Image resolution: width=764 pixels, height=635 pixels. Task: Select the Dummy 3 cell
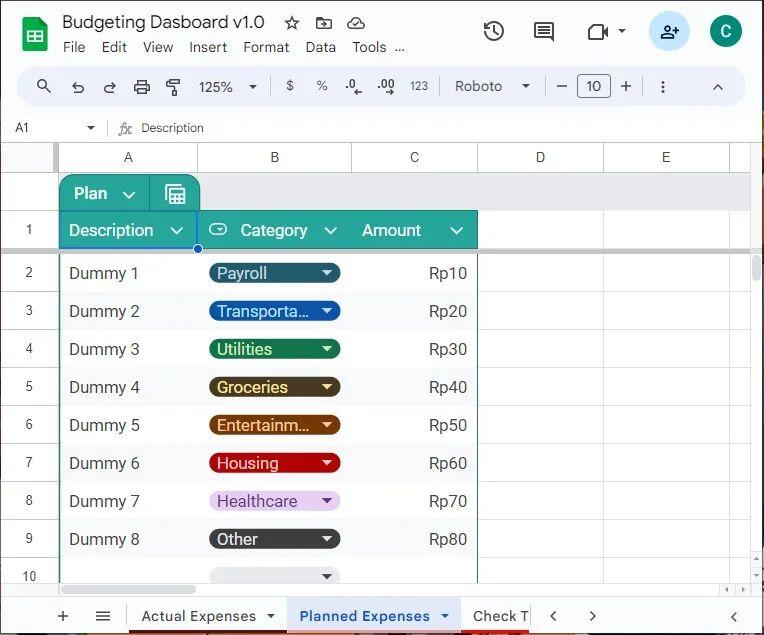[128, 349]
